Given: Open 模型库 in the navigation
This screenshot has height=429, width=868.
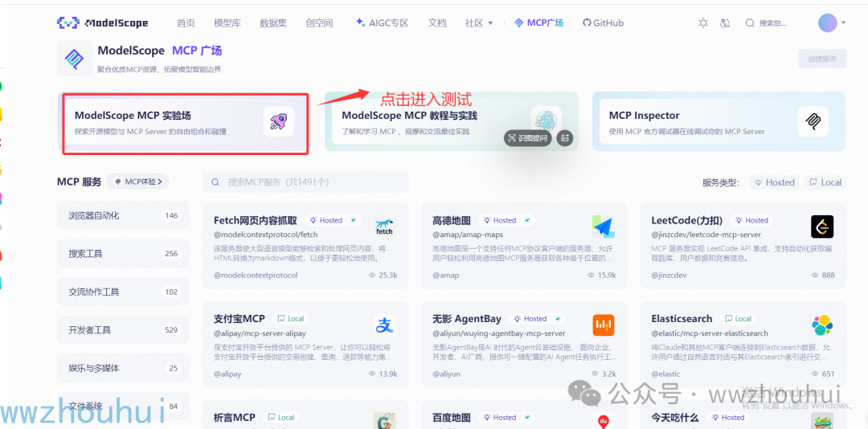Looking at the screenshot, I should pos(227,22).
